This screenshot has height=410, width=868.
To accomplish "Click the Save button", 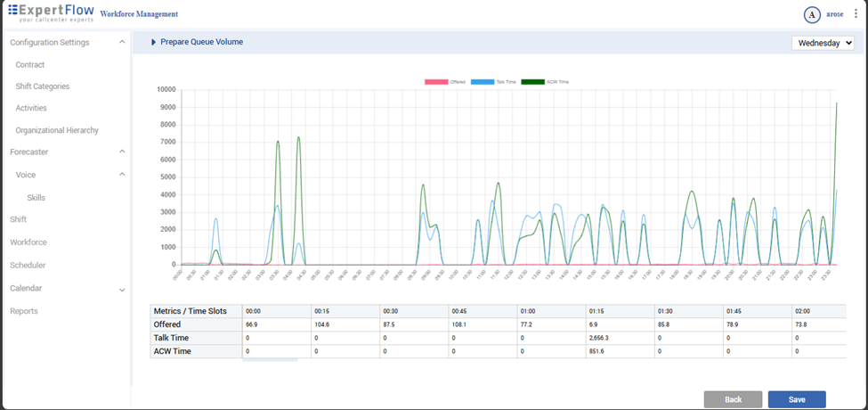I will 797,399.
